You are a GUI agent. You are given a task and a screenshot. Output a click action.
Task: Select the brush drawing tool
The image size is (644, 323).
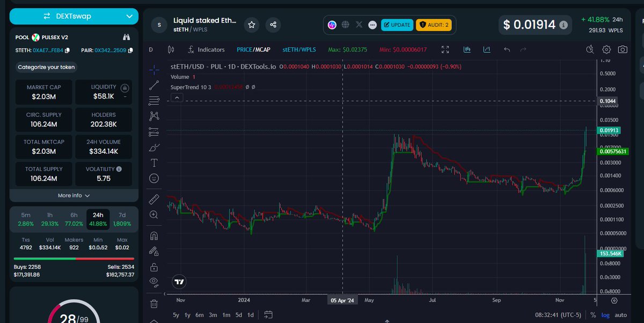click(154, 147)
